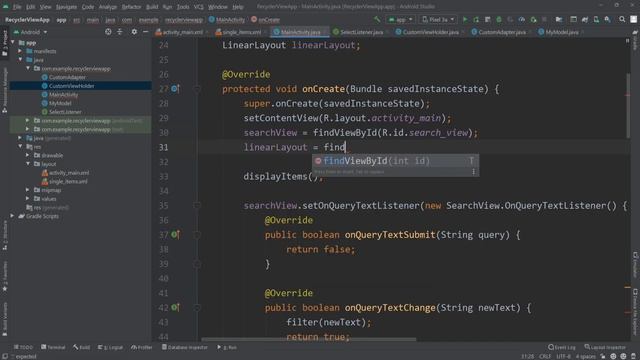Open the Project Structure icon
Screen dimensions: 640x360
(x=559, y=19)
